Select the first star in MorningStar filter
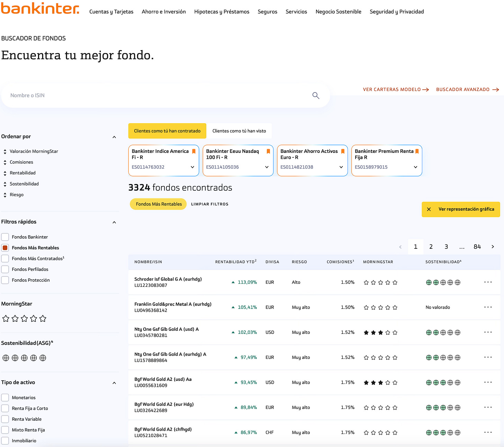The image size is (504, 447). tap(6, 319)
